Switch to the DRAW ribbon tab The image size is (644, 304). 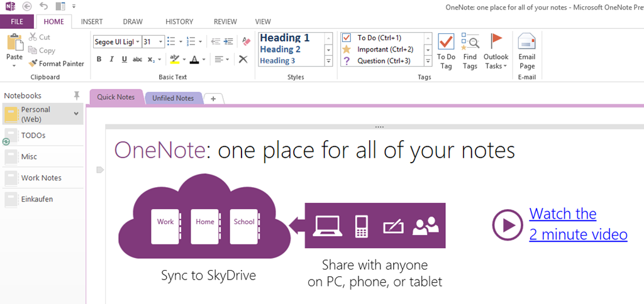tap(133, 22)
